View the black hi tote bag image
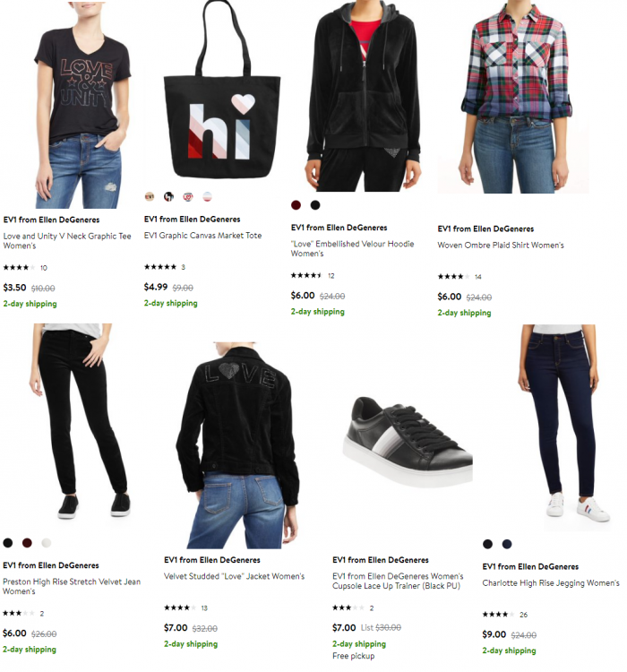 tap(221, 90)
